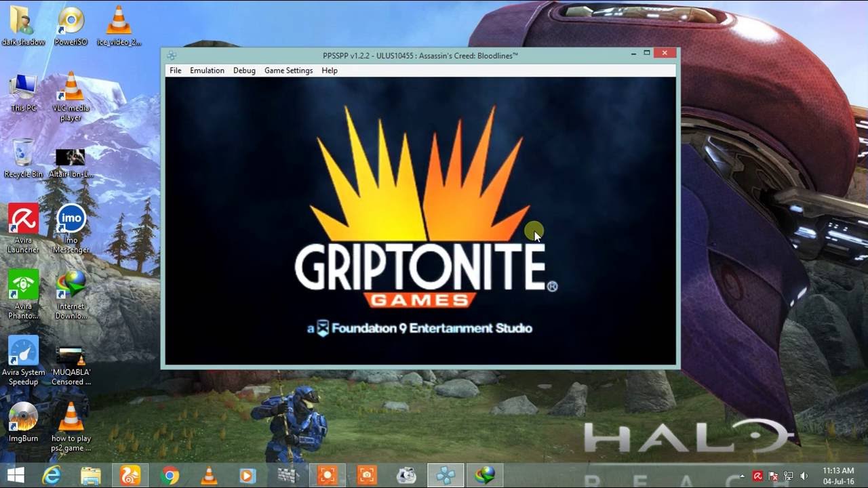Open the Windows Start button

tap(16, 475)
